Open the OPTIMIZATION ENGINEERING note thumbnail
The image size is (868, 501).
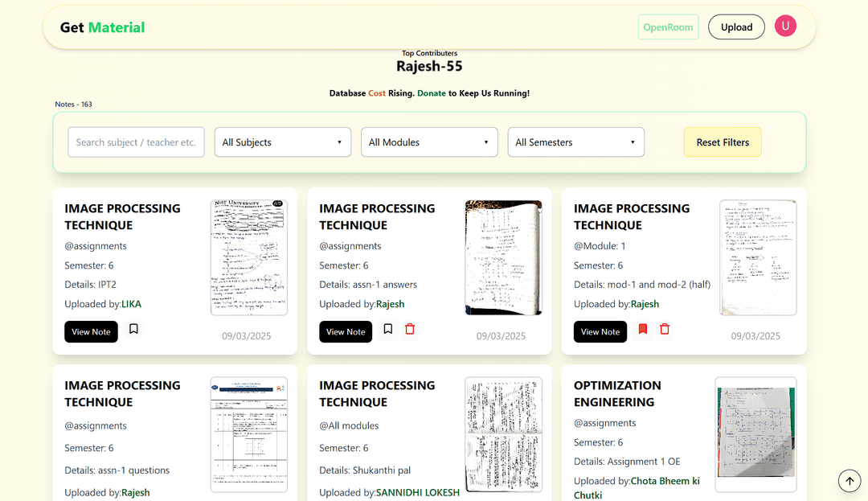(755, 434)
